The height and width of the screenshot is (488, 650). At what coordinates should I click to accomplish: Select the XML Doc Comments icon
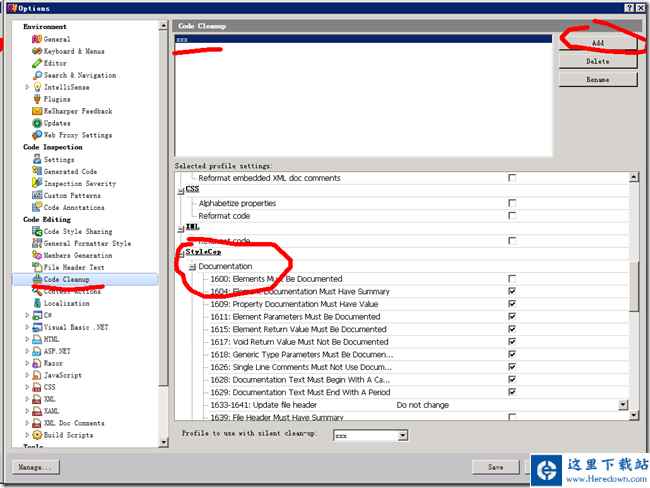point(37,423)
